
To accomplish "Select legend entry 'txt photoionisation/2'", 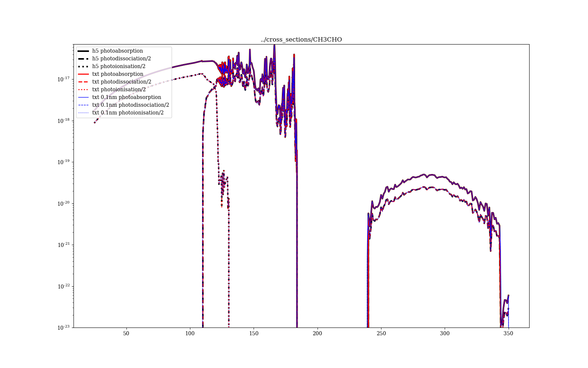I will click(x=119, y=89).
